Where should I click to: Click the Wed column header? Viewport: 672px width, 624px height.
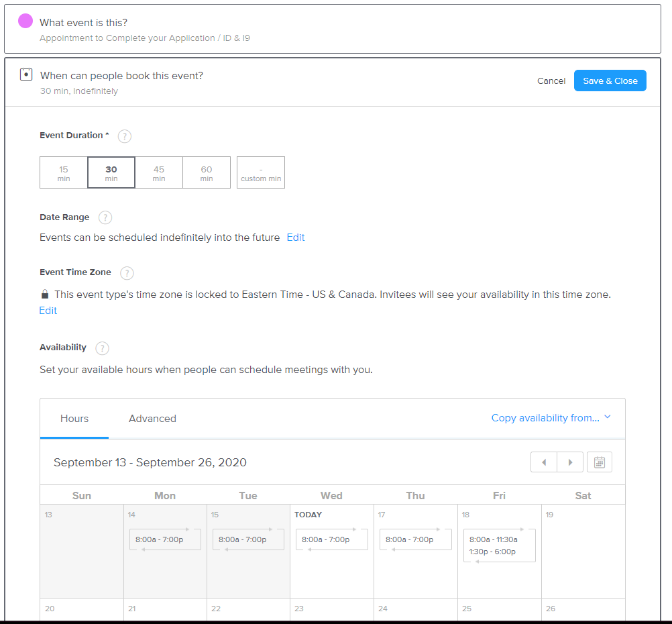point(332,496)
